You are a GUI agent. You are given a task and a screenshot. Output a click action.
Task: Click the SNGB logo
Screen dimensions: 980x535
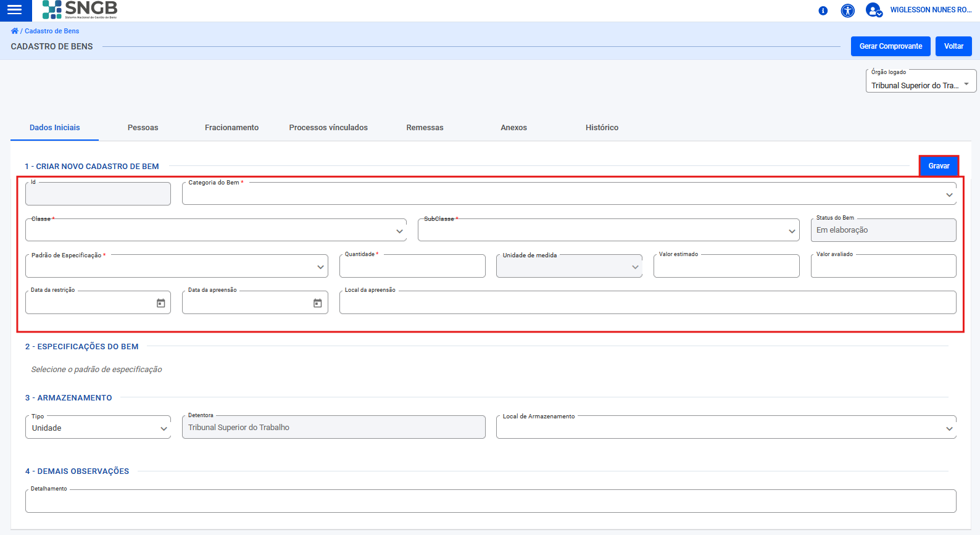[80, 10]
